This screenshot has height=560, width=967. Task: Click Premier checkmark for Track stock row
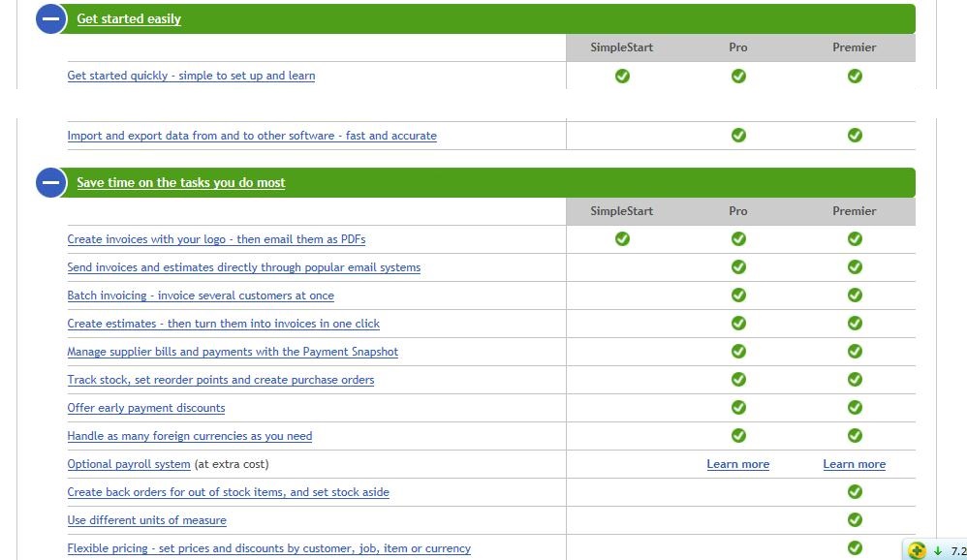coord(855,379)
